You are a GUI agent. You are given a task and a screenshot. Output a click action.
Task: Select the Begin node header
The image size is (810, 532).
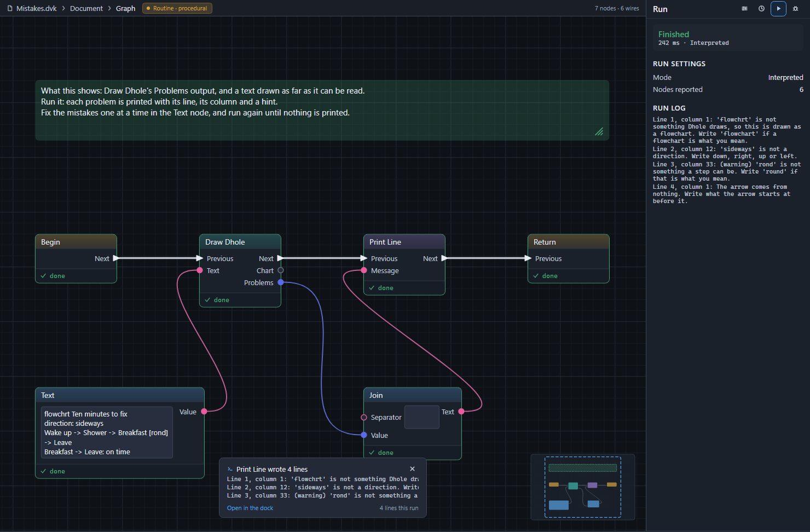click(x=76, y=242)
